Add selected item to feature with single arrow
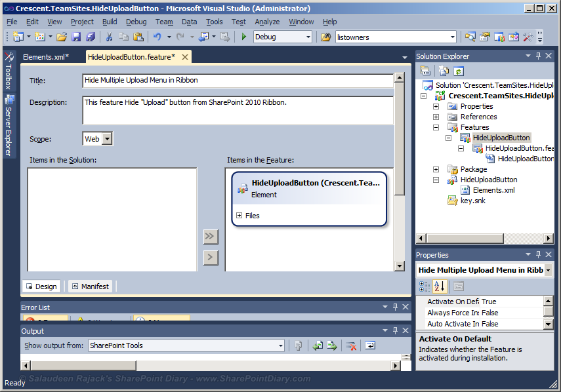 click(211, 257)
